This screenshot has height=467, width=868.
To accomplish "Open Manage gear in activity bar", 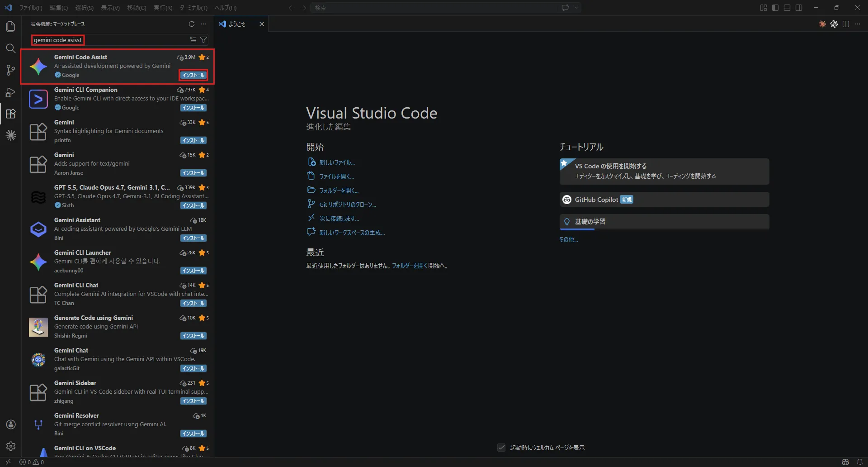I will click(x=11, y=446).
